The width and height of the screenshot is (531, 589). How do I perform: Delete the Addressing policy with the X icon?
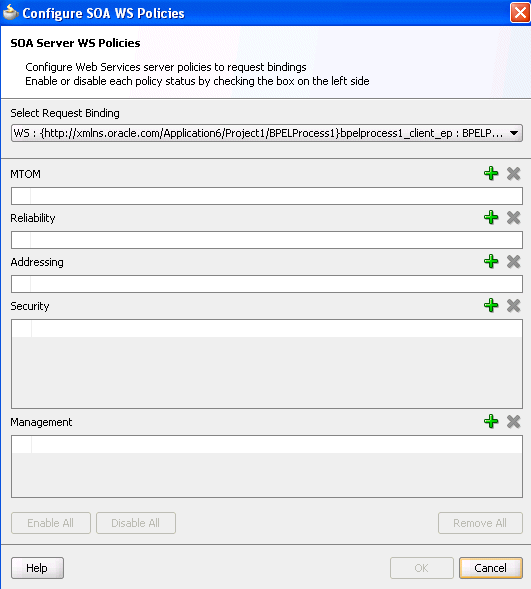(x=513, y=261)
